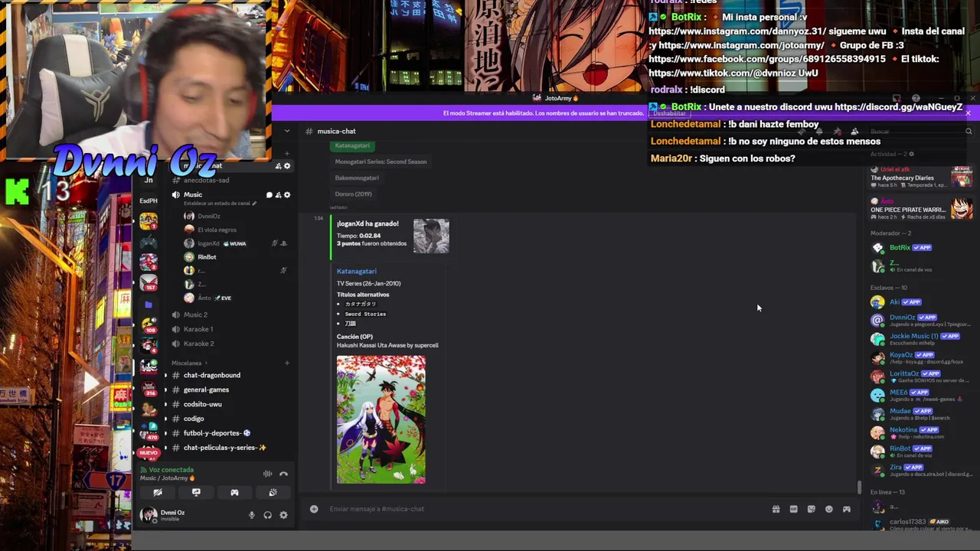Select Monogatari Series: Second Season answer
The width and height of the screenshot is (980, 551).
tap(381, 161)
